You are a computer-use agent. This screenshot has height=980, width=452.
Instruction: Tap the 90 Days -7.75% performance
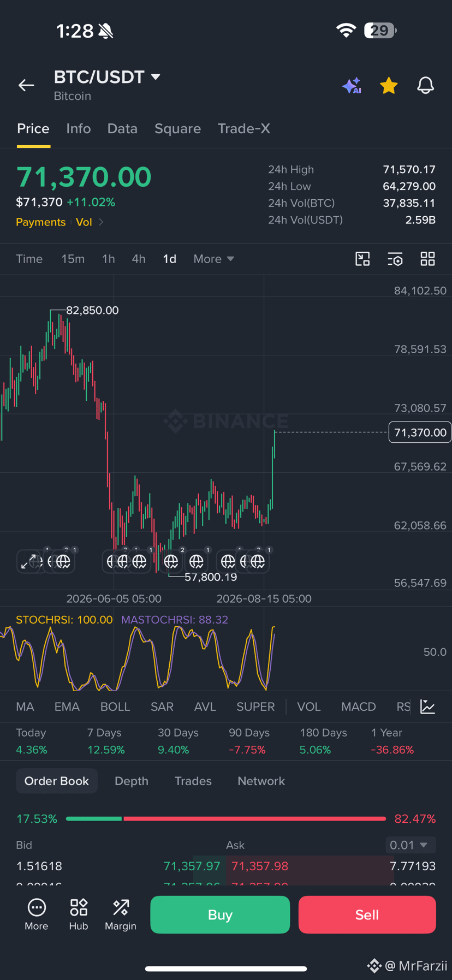click(x=249, y=741)
